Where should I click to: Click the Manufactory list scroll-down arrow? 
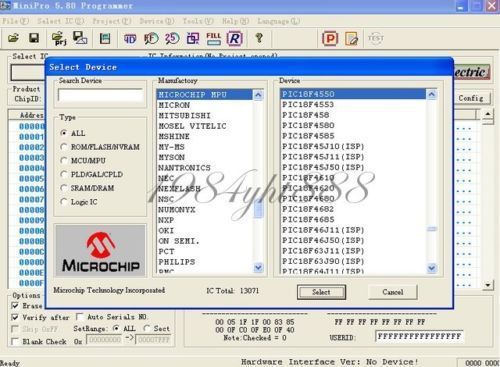pyautogui.click(x=258, y=267)
